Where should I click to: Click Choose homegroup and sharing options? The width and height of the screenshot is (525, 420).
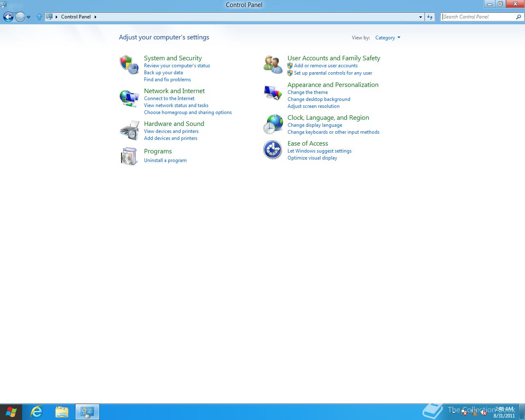(x=188, y=112)
